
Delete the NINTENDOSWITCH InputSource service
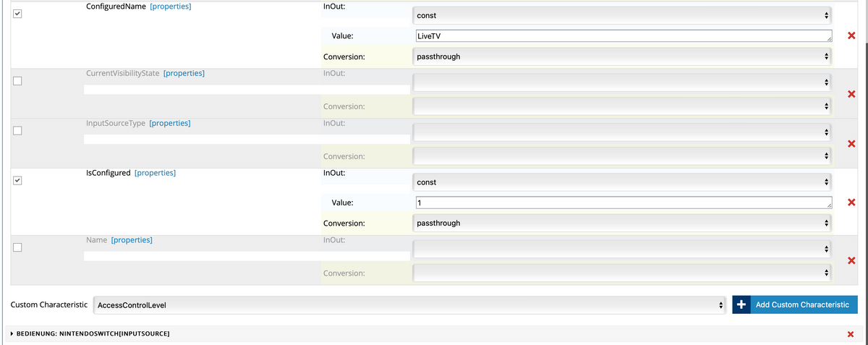click(x=851, y=334)
